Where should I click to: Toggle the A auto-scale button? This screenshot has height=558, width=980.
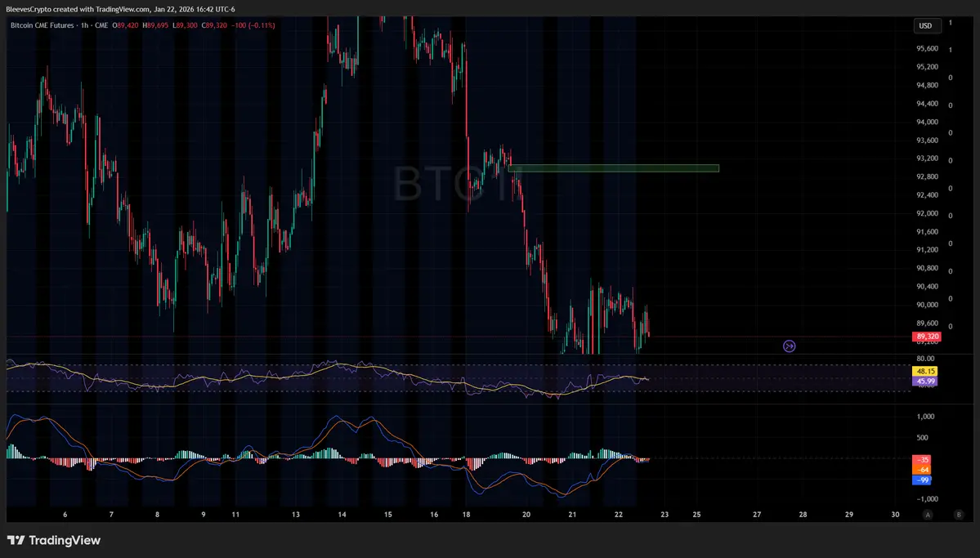coord(928,515)
